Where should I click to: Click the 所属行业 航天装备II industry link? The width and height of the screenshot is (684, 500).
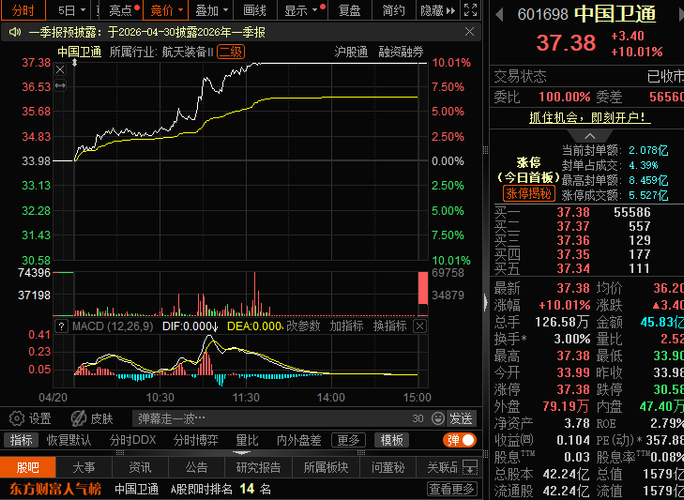pos(161,52)
